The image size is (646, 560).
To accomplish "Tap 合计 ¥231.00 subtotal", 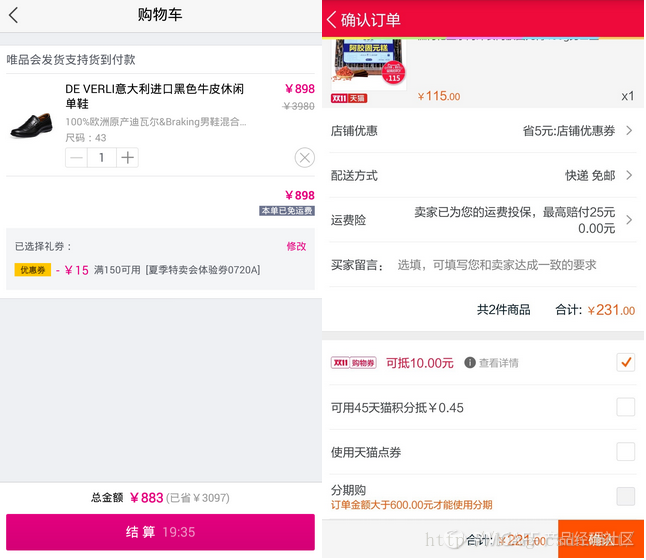I will pyautogui.click(x=595, y=310).
